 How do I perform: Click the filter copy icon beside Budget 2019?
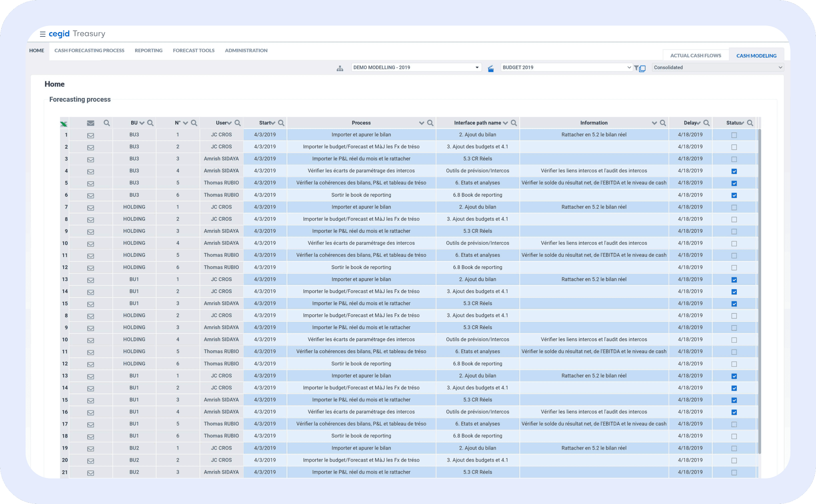coord(640,68)
